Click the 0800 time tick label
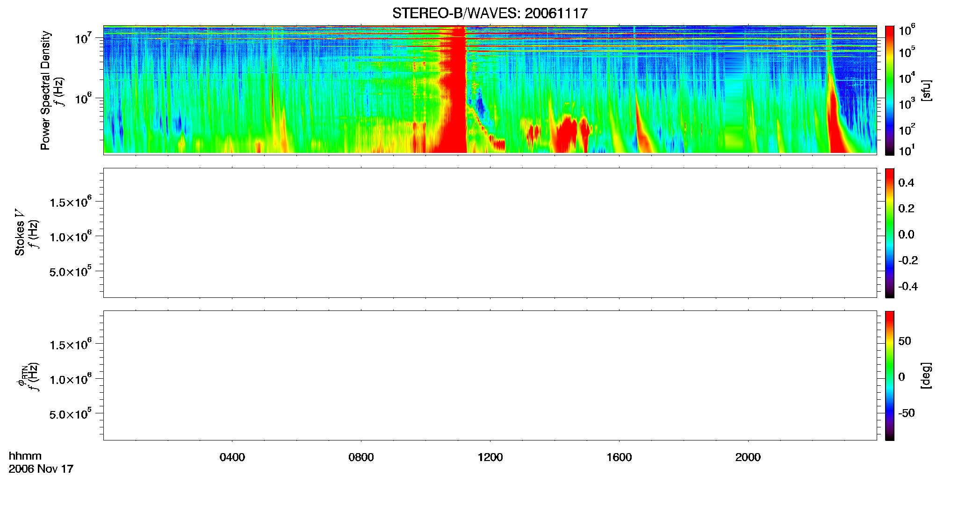The height and width of the screenshot is (505, 980). coord(361,457)
